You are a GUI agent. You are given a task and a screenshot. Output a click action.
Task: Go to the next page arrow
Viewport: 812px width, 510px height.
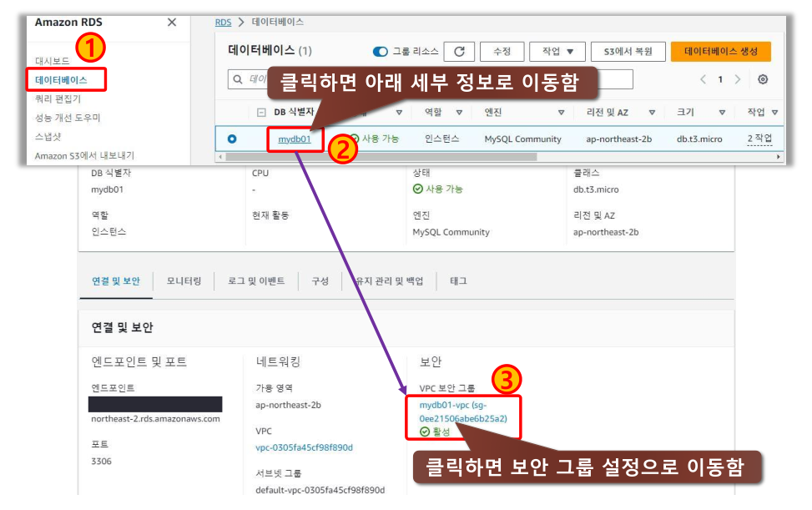(738, 79)
